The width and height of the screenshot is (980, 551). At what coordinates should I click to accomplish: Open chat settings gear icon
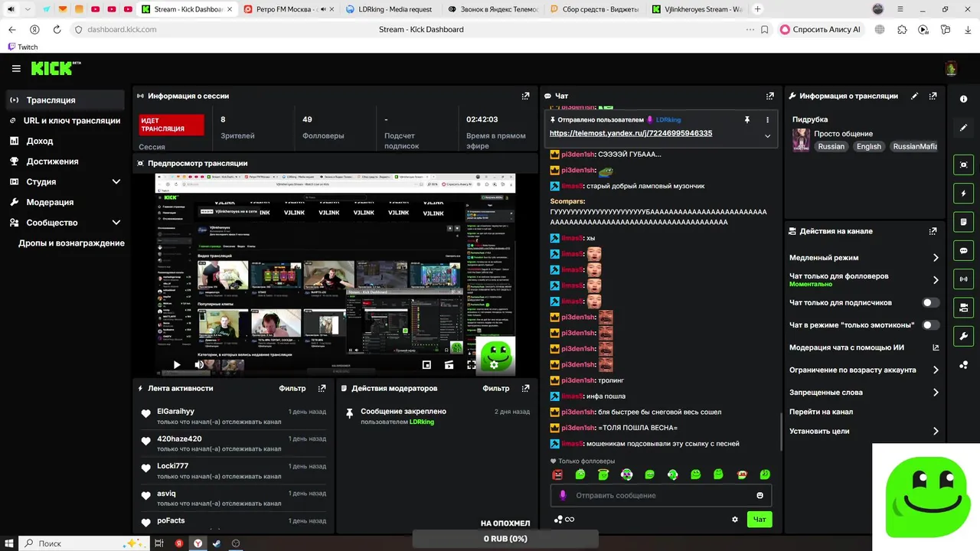[735, 519]
